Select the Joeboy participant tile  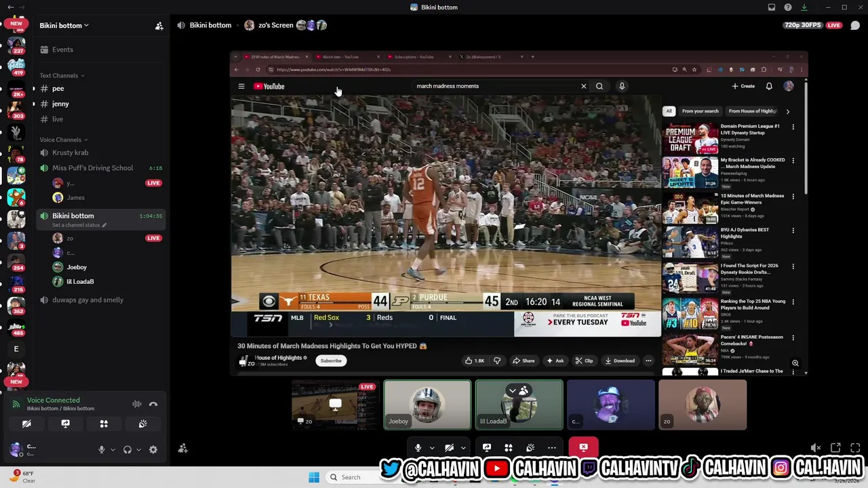427,405
